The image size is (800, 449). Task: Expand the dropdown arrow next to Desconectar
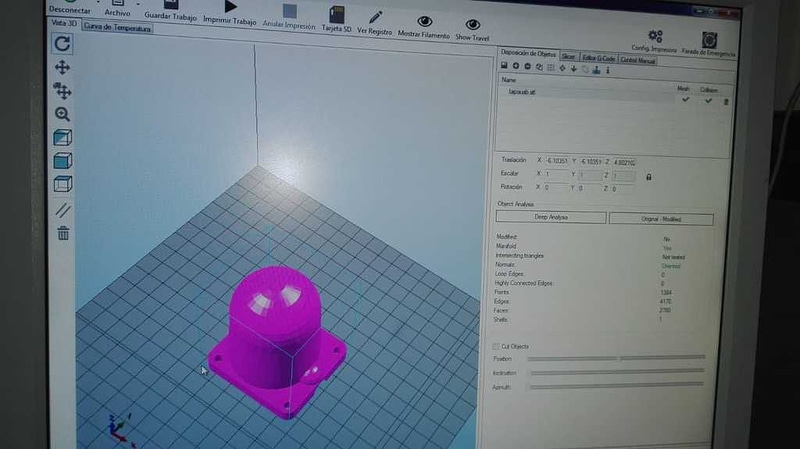(x=97, y=3)
